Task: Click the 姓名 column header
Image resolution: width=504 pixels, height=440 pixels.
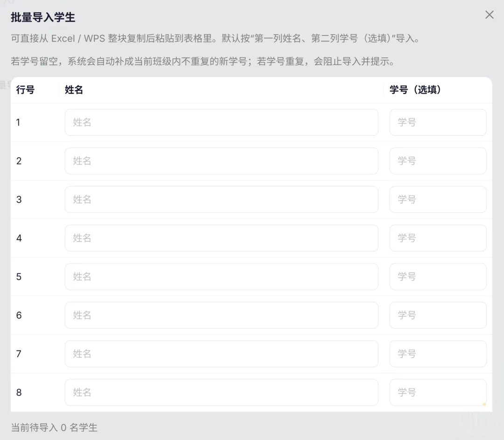Action: tap(74, 90)
